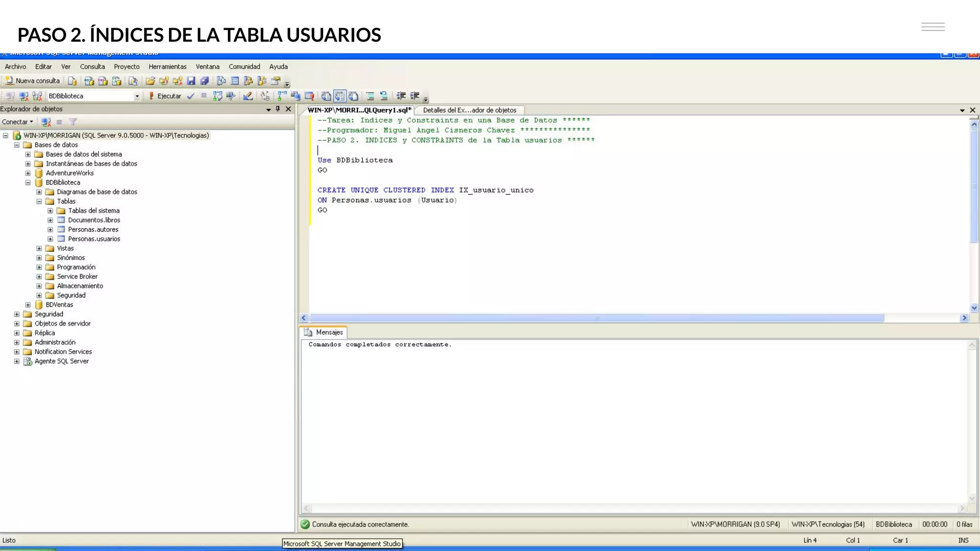Create an Analysis Services DMX query

102,81
